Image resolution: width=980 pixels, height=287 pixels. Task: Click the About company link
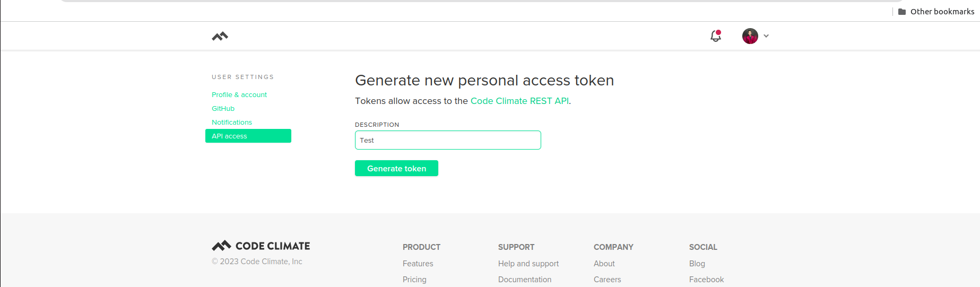pos(604,264)
